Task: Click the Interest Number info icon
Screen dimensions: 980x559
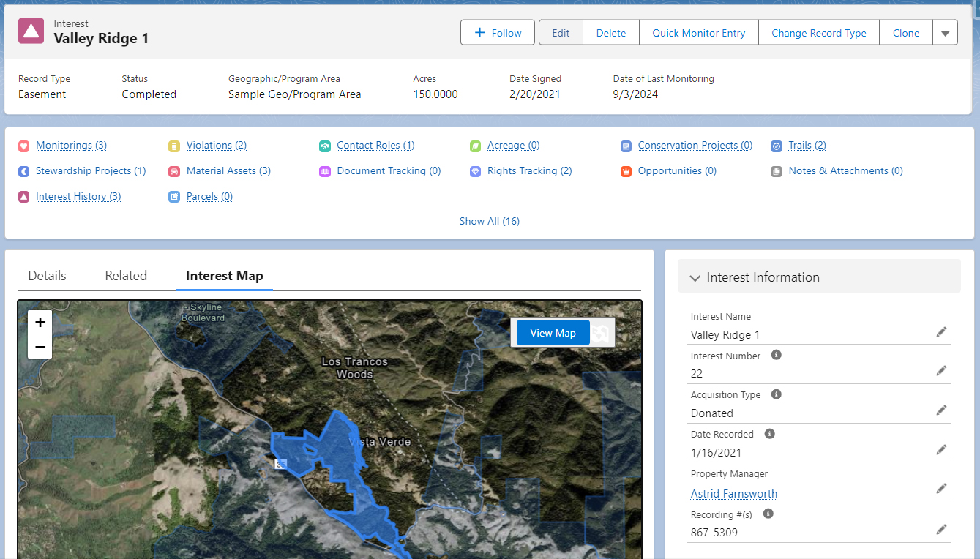Action: [777, 355]
